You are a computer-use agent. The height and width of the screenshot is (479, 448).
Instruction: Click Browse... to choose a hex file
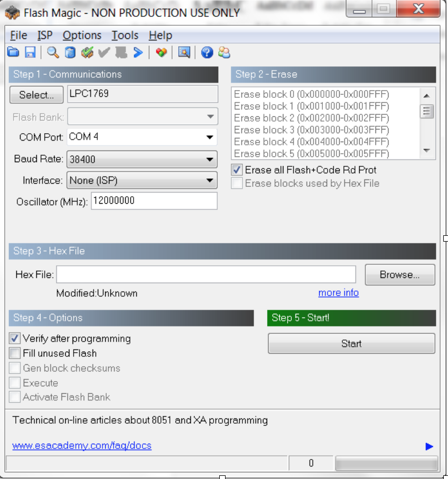coord(400,275)
